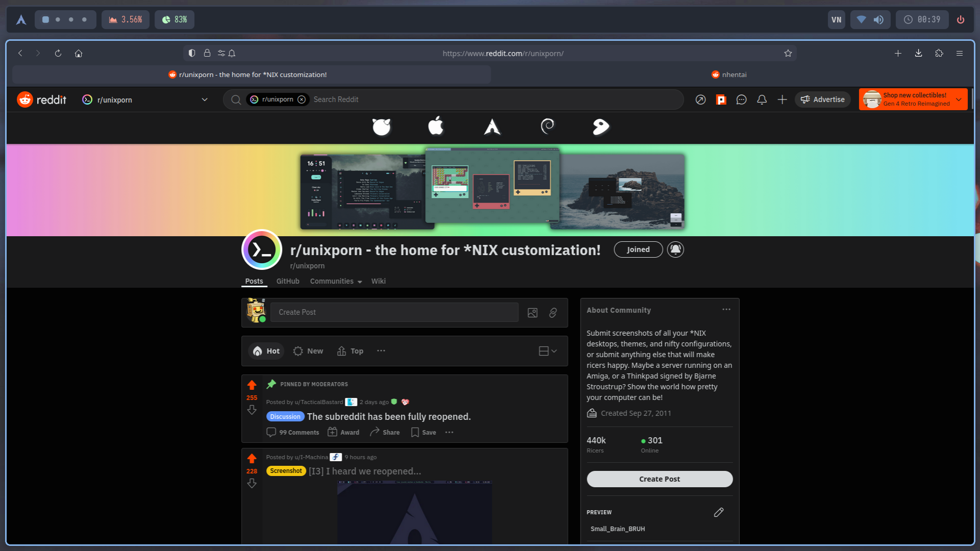Open the notifications bell in the Reddit header
This screenshot has width=980, height=551.
[x=762, y=100]
